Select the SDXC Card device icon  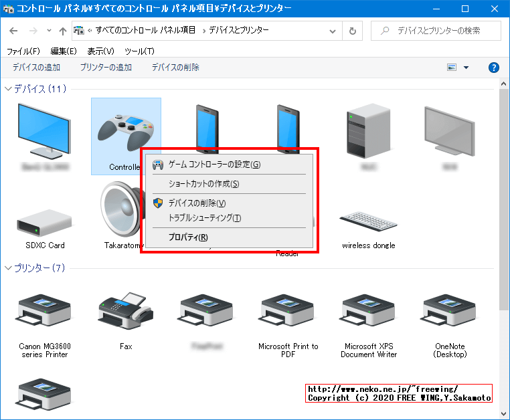[45, 222]
